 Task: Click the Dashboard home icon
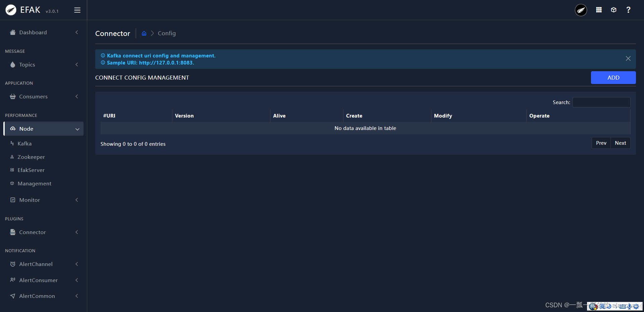pyautogui.click(x=13, y=32)
